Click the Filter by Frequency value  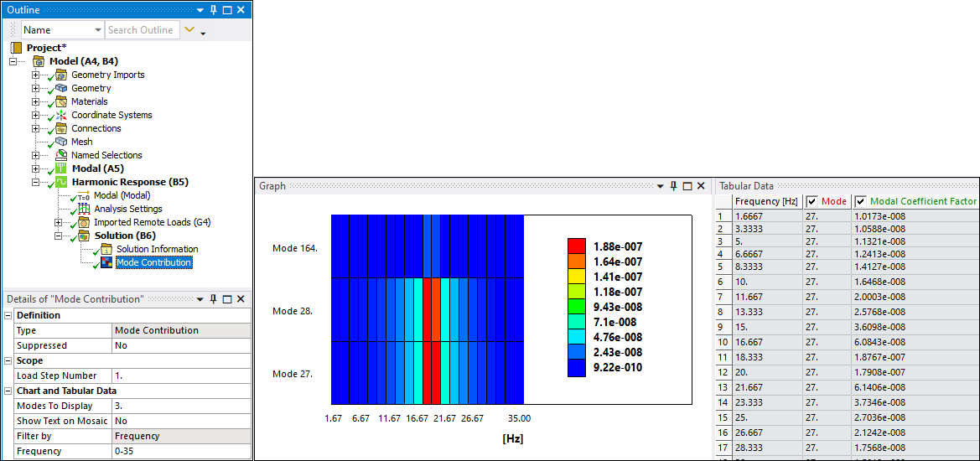181,436
